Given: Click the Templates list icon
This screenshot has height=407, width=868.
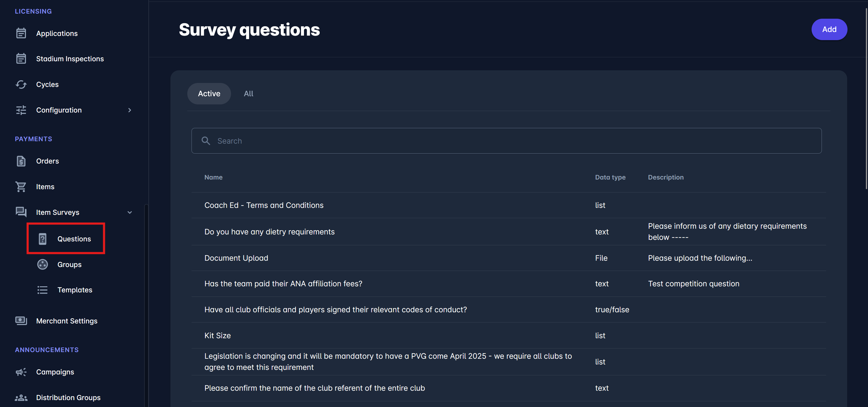Looking at the screenshot, I should click(x=43, y=290).
